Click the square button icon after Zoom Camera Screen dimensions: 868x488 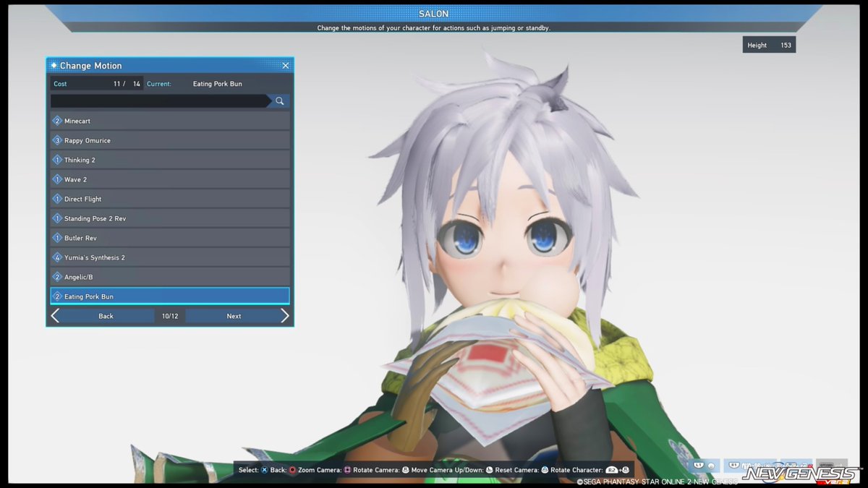[348, 470]
